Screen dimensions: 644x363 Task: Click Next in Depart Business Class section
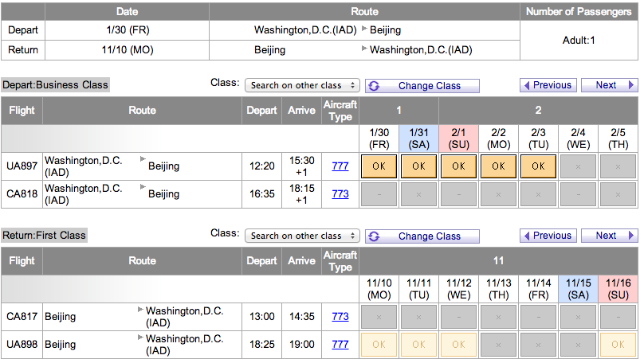[x=610, y=85]
